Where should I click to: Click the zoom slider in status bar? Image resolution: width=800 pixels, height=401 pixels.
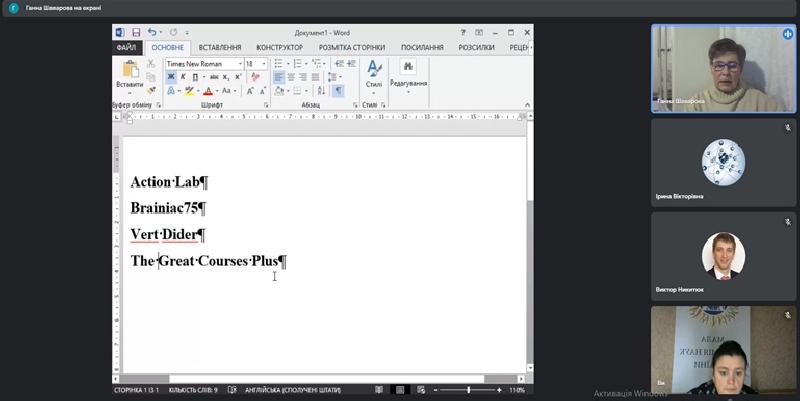pyautogui.click(x=468, y=389)
